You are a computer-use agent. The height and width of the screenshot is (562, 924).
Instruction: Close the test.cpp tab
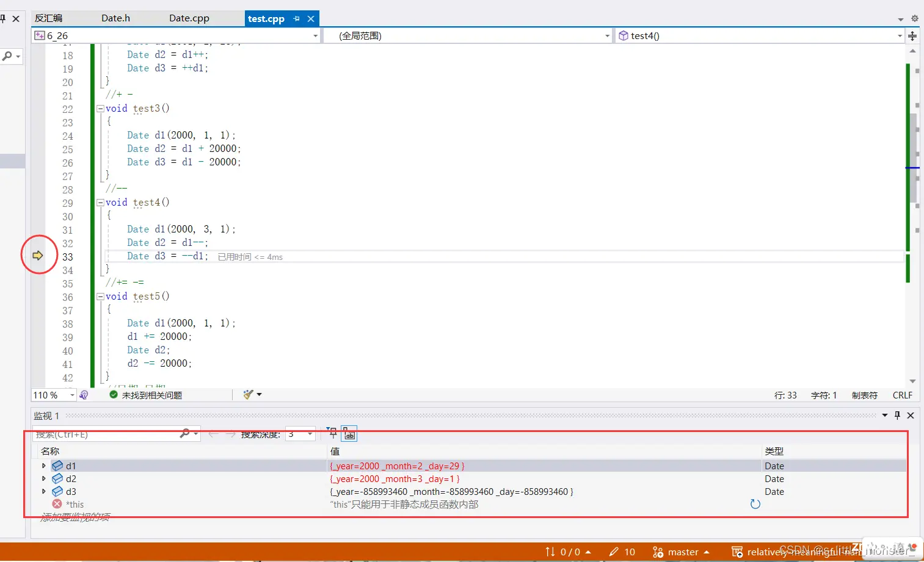click(x=311, y=19)
